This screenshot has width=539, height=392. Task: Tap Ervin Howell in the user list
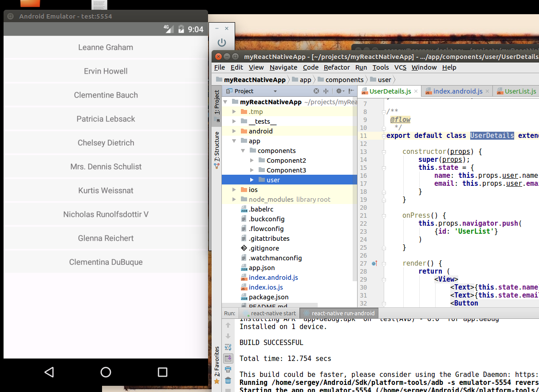[106, 71]
